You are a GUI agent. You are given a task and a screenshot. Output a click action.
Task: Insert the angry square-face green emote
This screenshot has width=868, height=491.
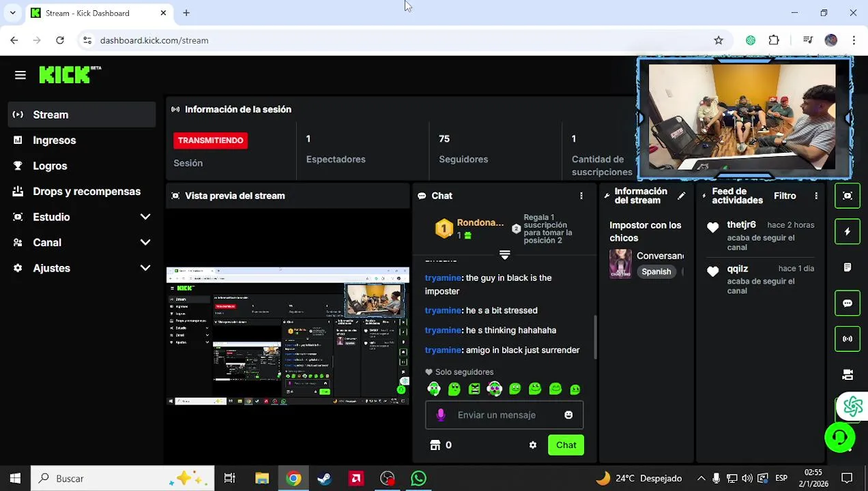tap(474, 389)
